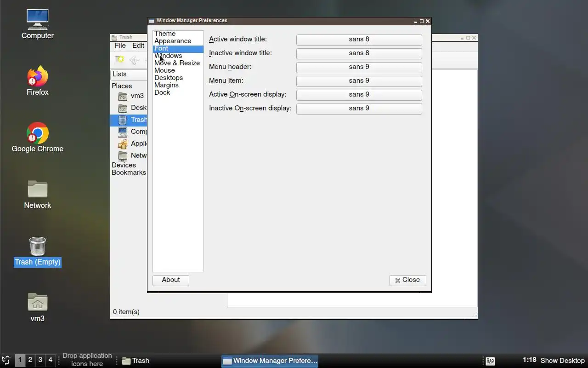
Task: Click the Computer icon in Places sidebar
Action: (x=123, y=132)
